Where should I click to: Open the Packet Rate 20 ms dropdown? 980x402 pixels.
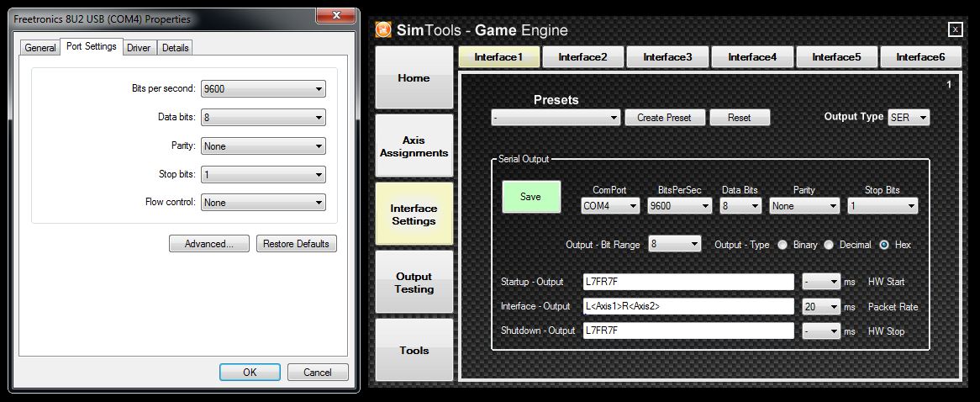820,306
